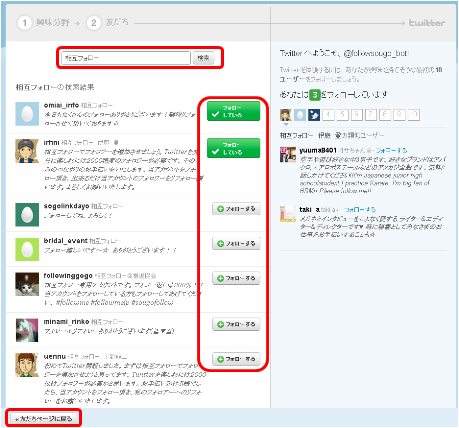Select step 1 circle 興味分野
The height and width of the screenshot is (428, 459).
point(24,23)
